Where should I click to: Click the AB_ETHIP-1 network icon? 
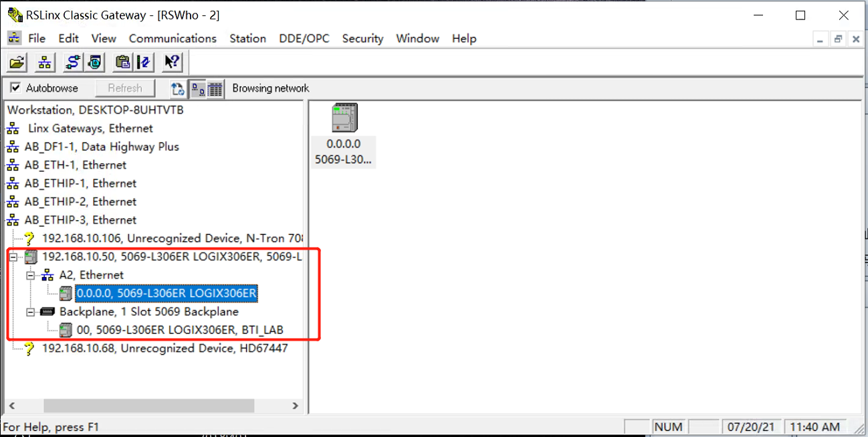point(13,183)
